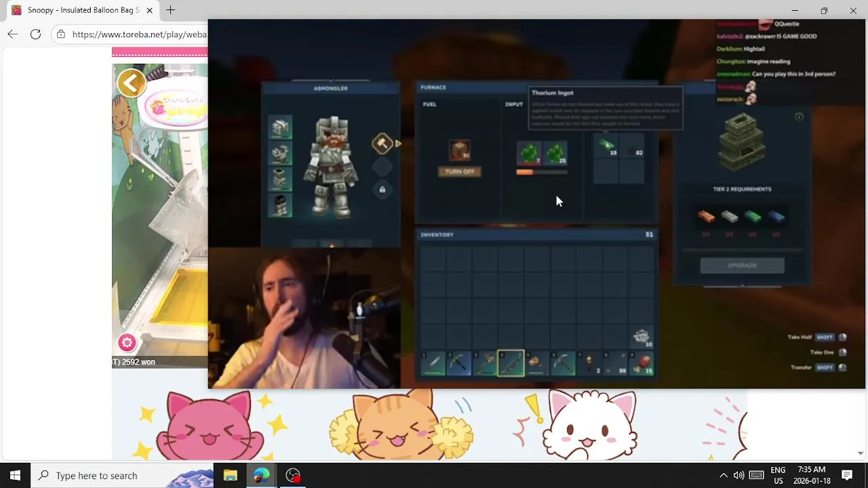Image resolution: width=868 pixels, height=488 pixels.
Task: Select hotbar slot 6 pickaxe
Action: (x=563, y=363)
